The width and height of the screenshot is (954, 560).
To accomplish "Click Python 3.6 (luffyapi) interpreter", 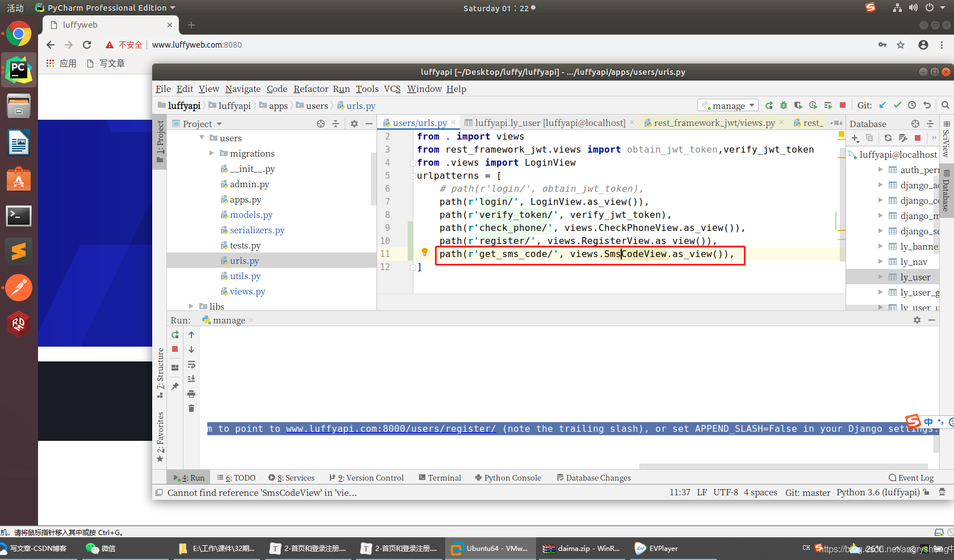I will (x=878, y=492).
